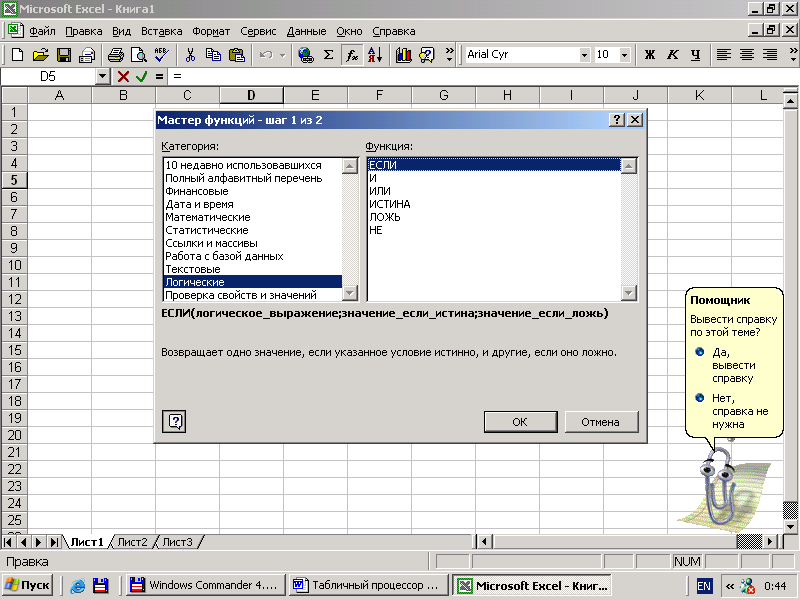Click the Отмена button
This screenshot has width=800, height=600.
601,422
